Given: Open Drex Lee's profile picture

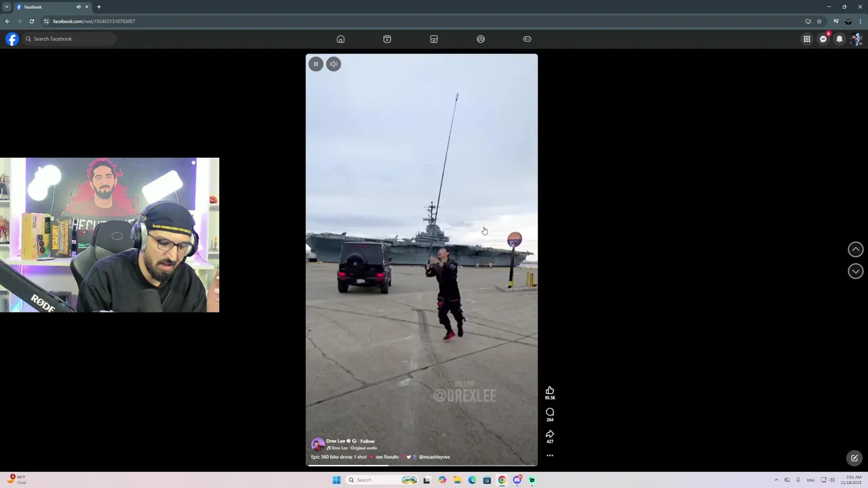Looking at the screenshot, I should pyautogui.click(x=317, y=445).
